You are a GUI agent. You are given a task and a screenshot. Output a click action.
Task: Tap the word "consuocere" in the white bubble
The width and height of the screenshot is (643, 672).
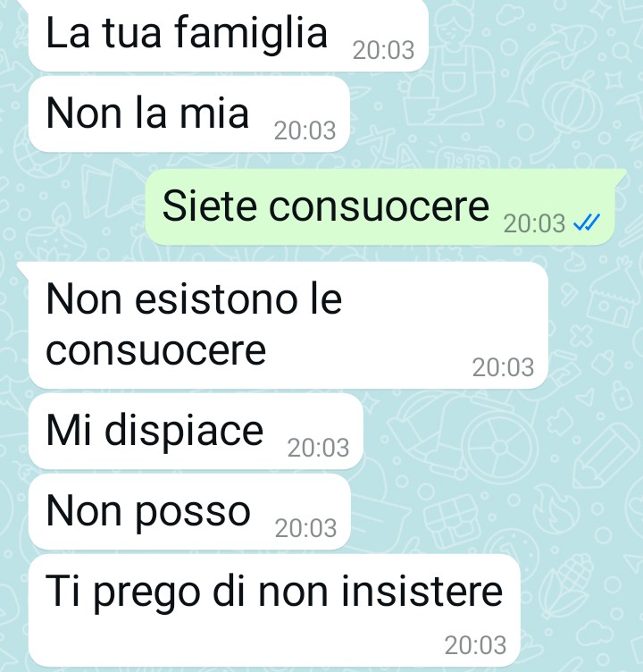click(x=156, y=350)
